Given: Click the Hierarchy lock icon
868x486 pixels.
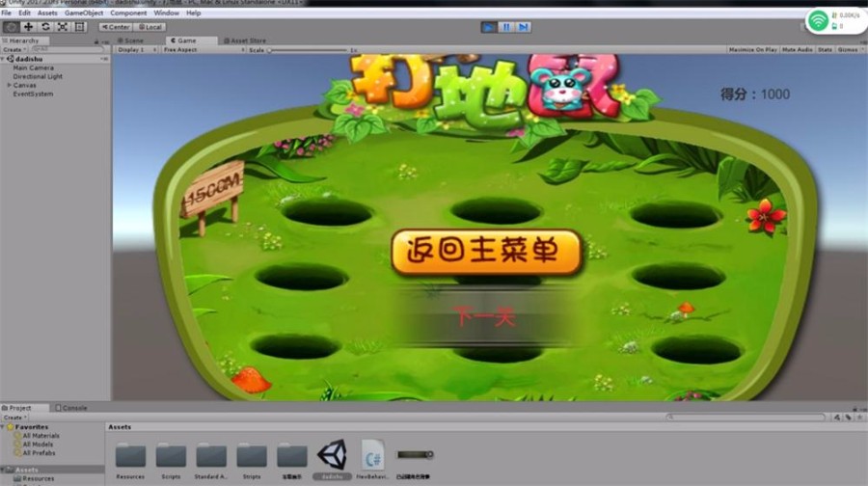Looking at the screenshot, I should pyautogui.click(x=95, y=41).
